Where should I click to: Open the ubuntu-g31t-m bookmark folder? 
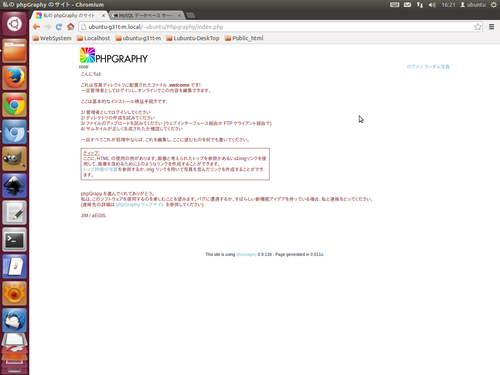pos(138,38)
